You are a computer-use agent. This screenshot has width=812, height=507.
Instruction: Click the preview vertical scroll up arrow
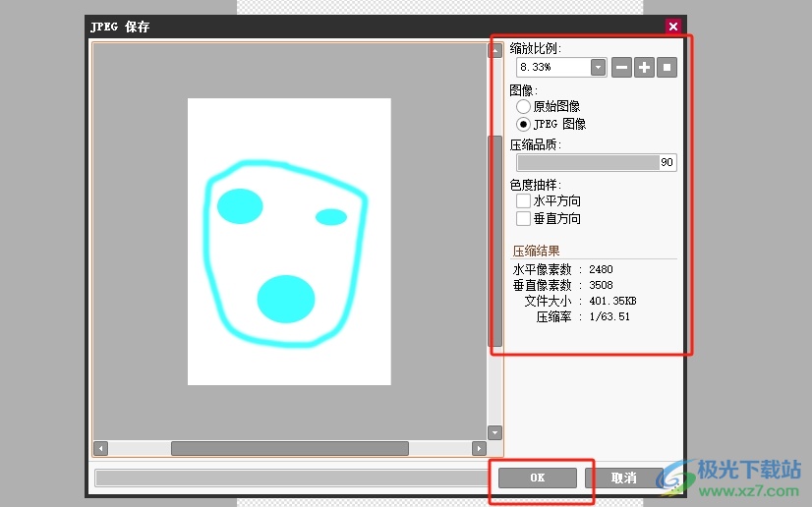tap(495, 51)
